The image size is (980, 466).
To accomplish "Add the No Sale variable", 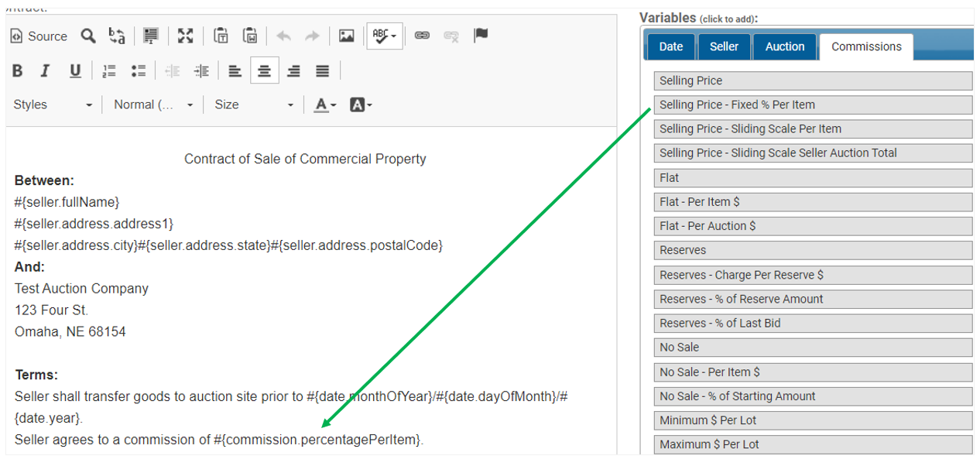I will tap(813, 348).
